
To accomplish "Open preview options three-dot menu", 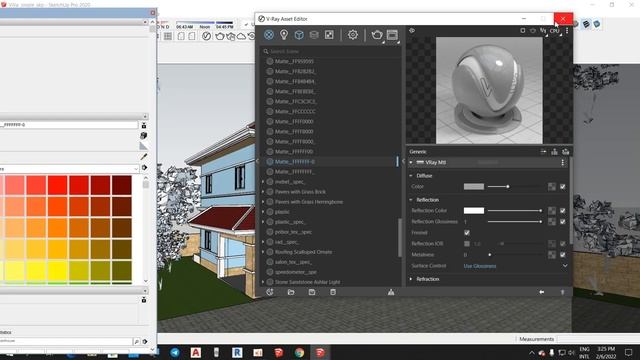I will 567,31.
